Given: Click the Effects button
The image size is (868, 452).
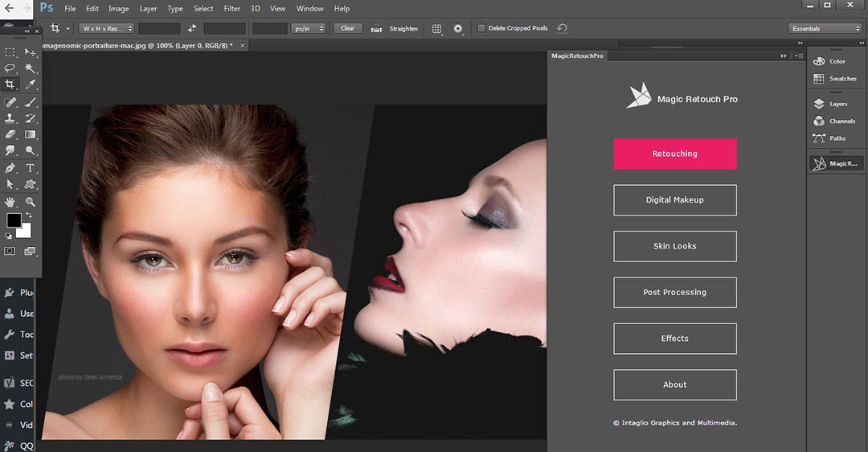Looking at the screenshot, I should point(675,339).
